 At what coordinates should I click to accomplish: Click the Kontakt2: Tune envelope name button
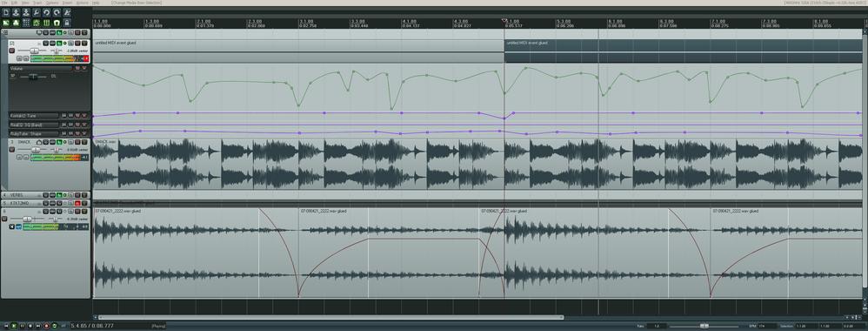click(x=34, y=116)
